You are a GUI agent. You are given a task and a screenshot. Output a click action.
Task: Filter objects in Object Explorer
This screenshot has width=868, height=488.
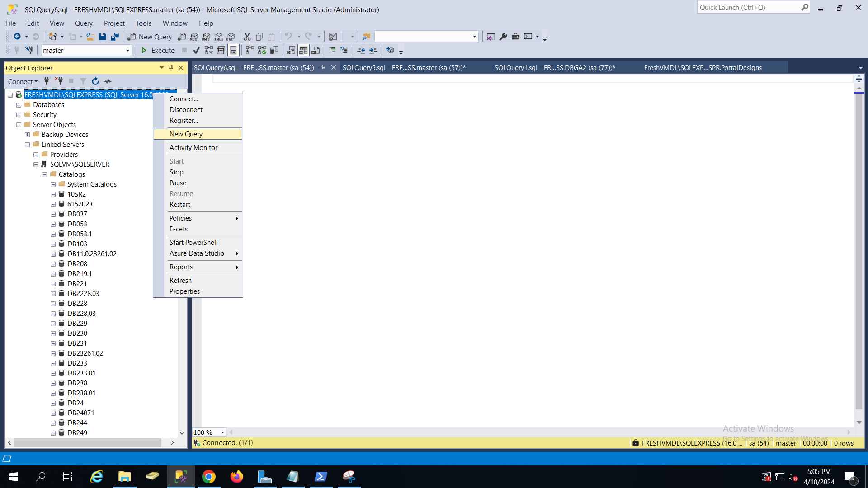tap(83, 81)
